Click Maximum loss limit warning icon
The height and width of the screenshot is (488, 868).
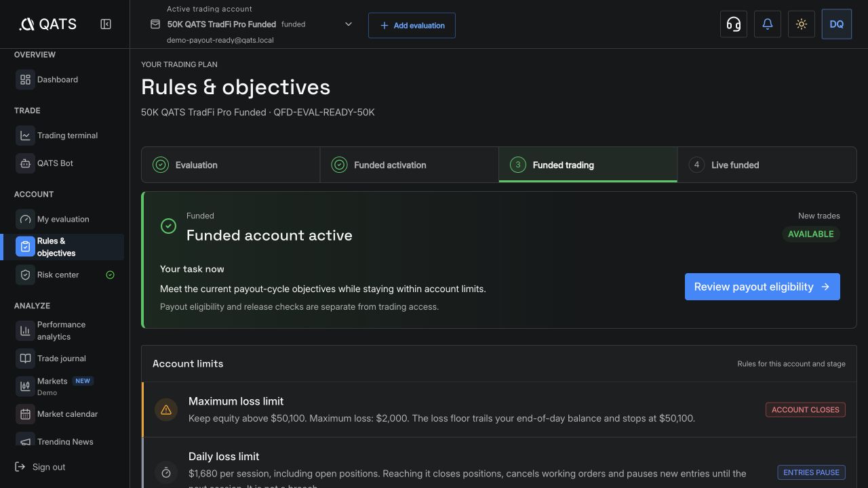pos(166,409)
